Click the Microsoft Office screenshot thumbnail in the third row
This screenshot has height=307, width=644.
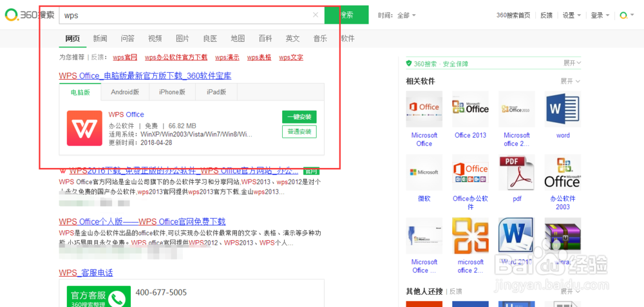424,236
